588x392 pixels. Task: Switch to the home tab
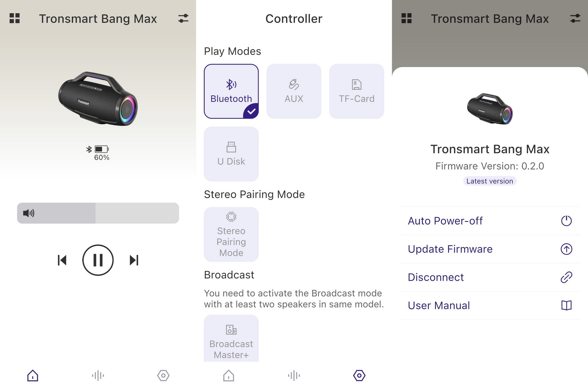pos(32,376)
